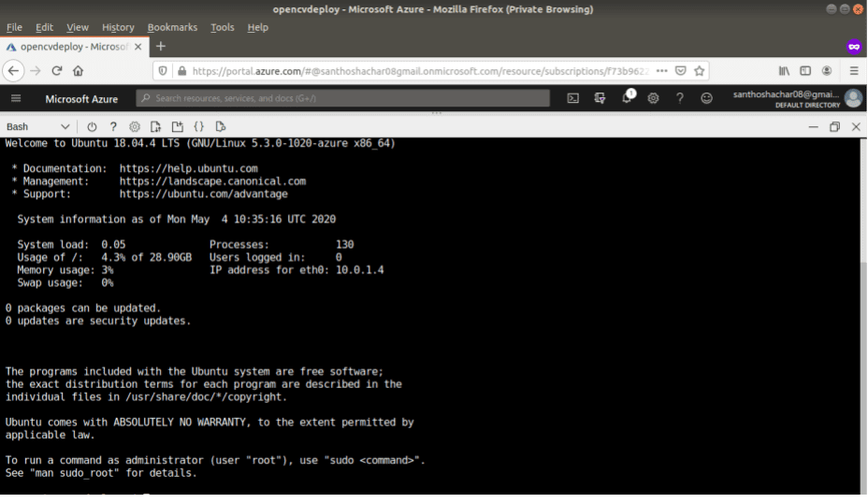
Task: Open Cloud Shell settings gear
Action: 135,127
